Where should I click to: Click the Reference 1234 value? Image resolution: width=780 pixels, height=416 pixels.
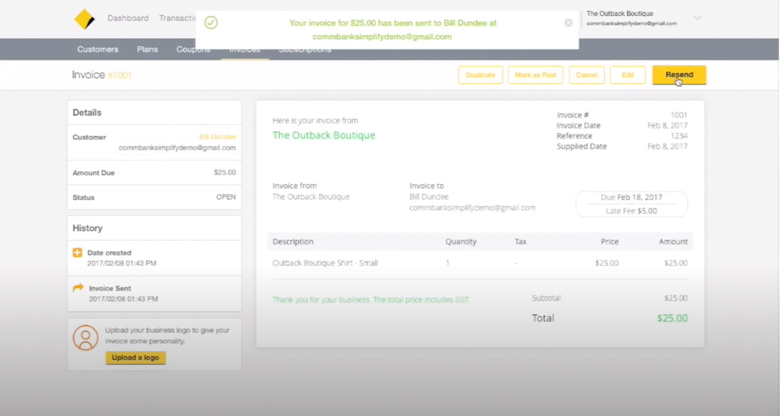(679, 136)
